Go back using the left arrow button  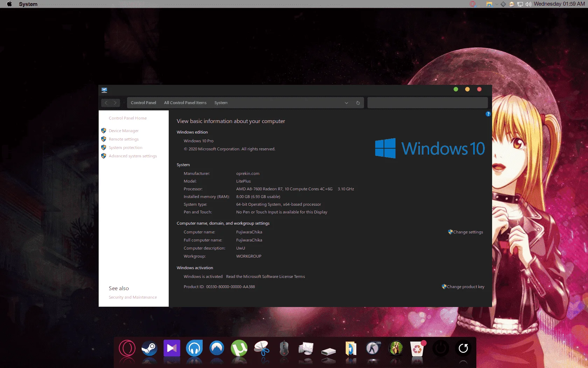coord(106,103)
